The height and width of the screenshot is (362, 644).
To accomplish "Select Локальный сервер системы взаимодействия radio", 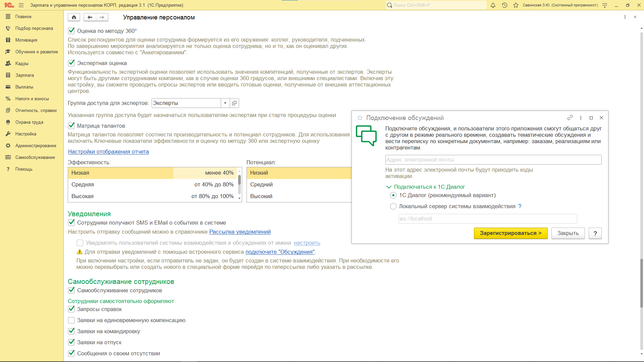I will tap(393, 206).
